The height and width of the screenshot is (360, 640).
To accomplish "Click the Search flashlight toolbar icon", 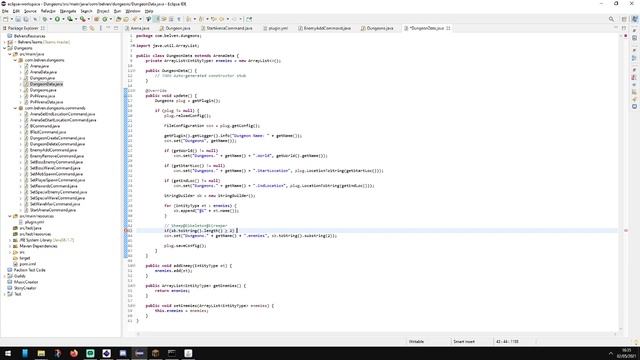I will pos(134,19).
